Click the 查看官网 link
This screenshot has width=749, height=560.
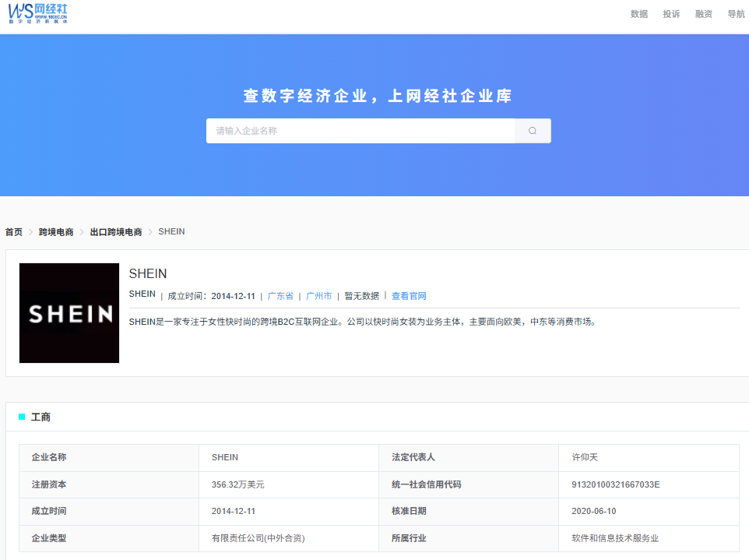[409, 296]
